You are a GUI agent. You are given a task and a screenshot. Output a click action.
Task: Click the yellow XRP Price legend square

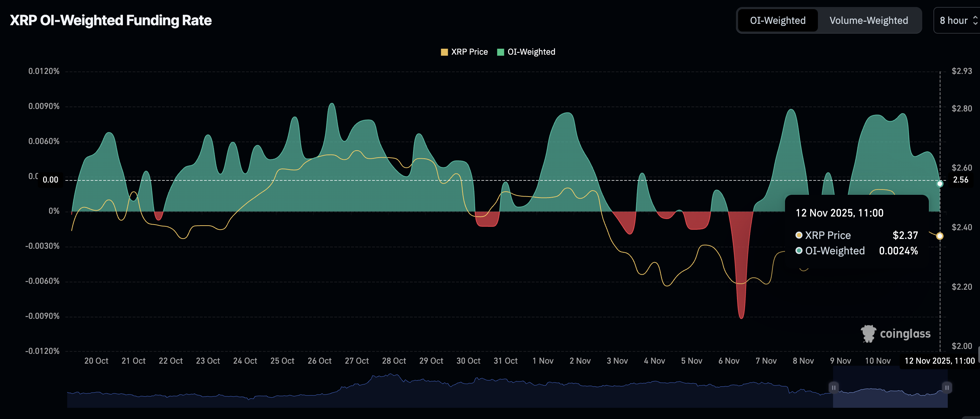click(x=444, y=52)
